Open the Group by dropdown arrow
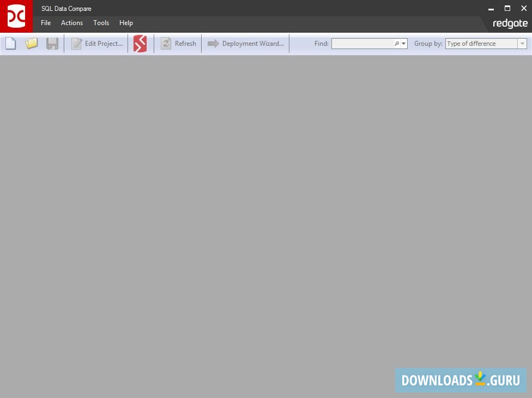The height and width of the screenshot is (398, 532). [x=522, y=44]
